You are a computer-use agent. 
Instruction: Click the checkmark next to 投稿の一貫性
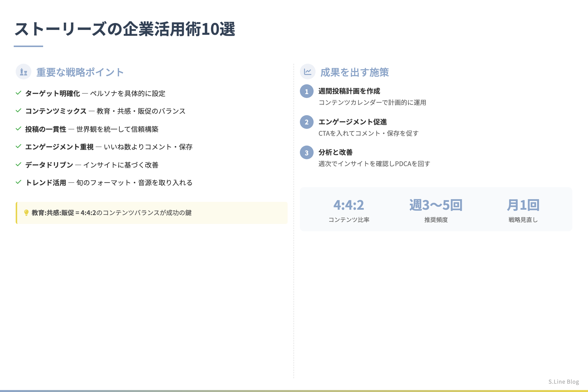[19, 129]
